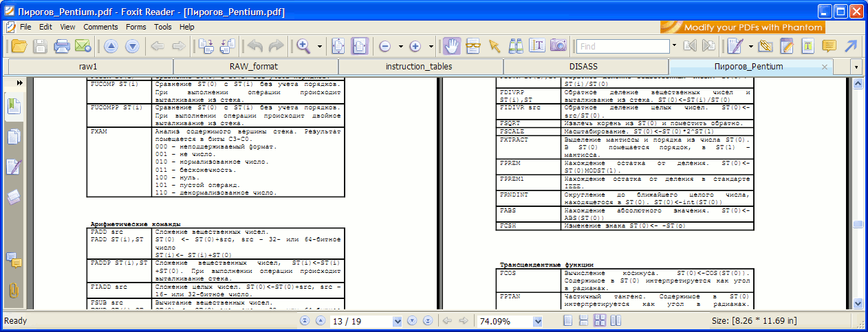Toggle the Fit Width view mode
This screenshot has height=332, width=868.
click(360, 46)
